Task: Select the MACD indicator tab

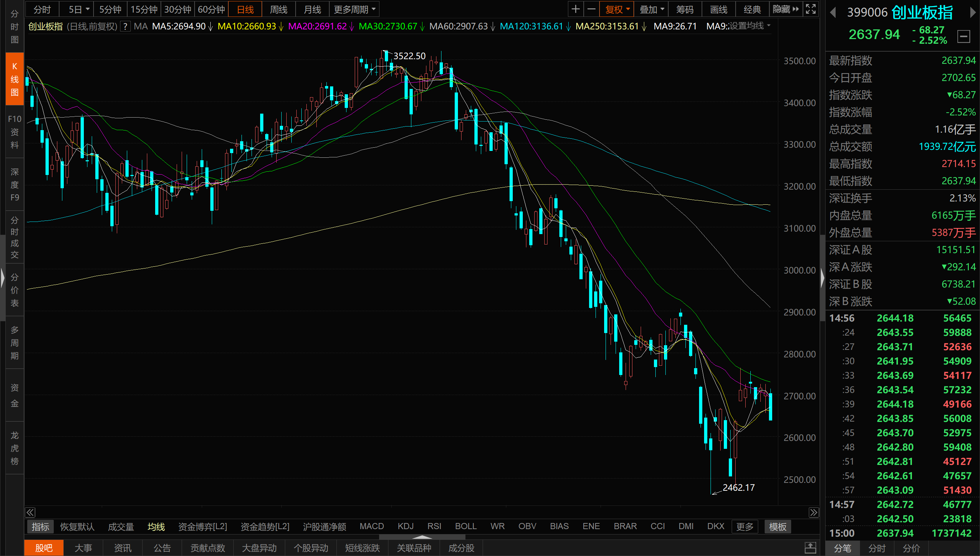Action: coord(371,526)
